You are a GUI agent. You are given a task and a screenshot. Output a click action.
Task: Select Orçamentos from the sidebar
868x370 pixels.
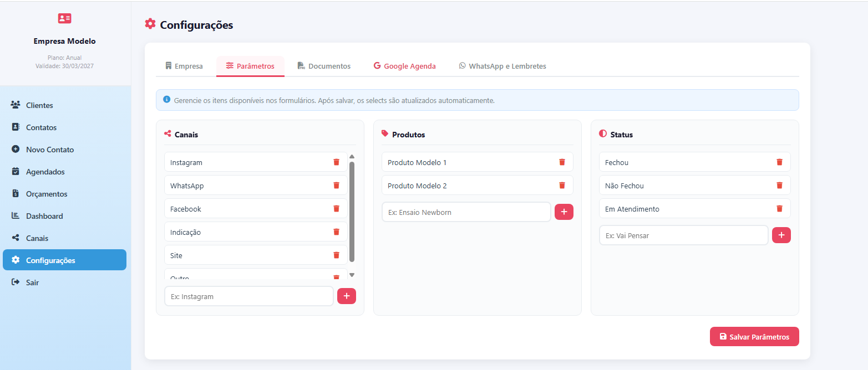coord(47,194)
